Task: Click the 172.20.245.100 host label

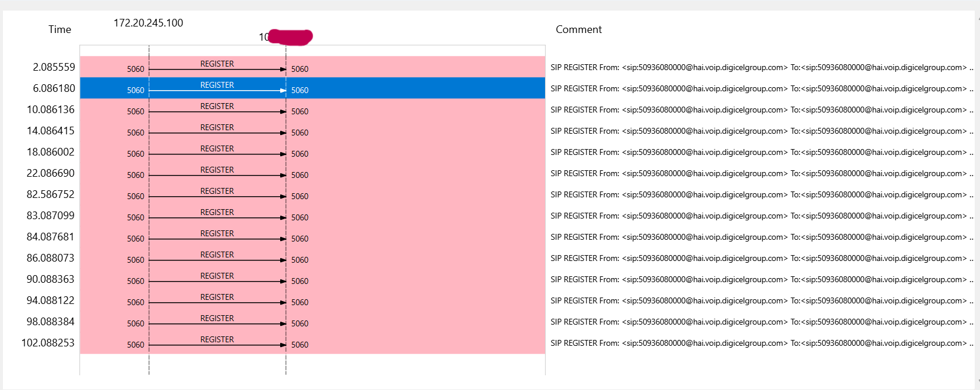Action: click(148, 23)
